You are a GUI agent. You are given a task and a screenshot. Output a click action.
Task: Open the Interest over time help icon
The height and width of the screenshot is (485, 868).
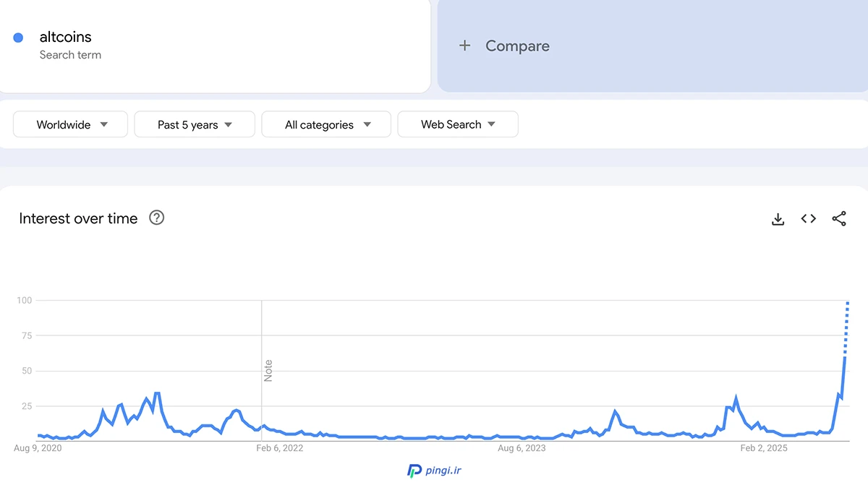pos(156,218)
